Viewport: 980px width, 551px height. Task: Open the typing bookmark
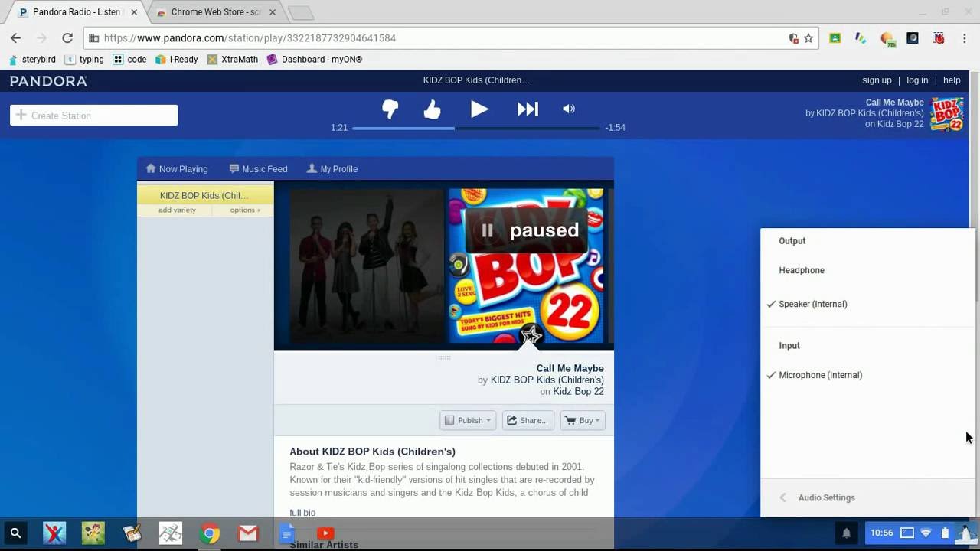[x=84, y=59]
